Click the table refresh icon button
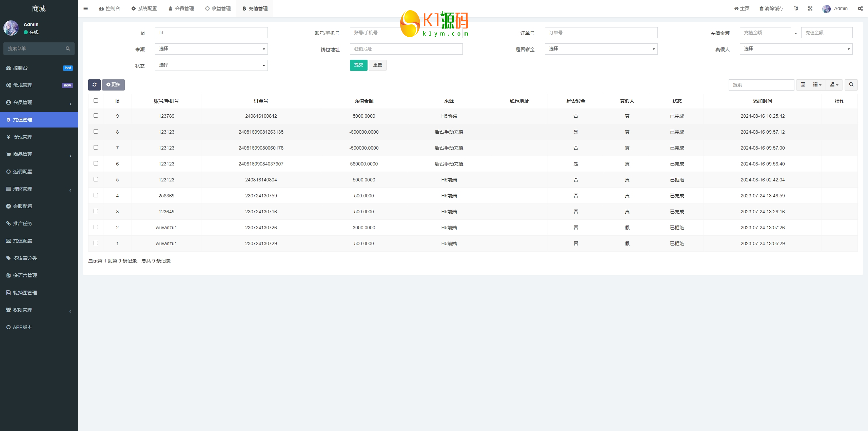 pyautogui.click(x=94, y=85)
